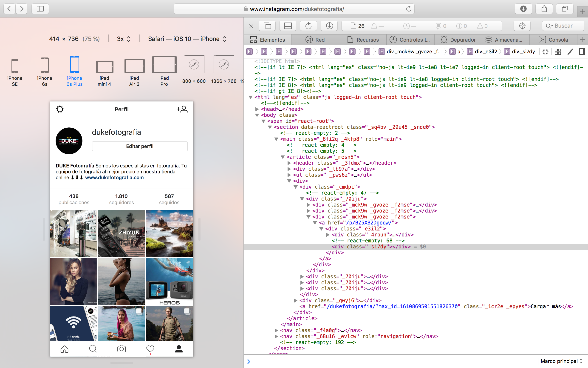Add a new inspector tab
Viewport: 588px width, 368px height.
[x=583, y=40]
